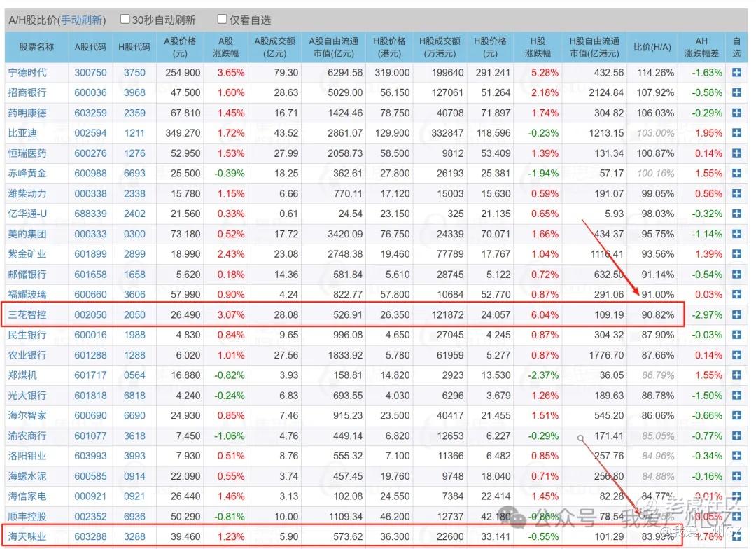Add 海尔智家 to self-selected list icon
Screen dimensions: 756x549
pyautogui.click(x=736, y=415)
